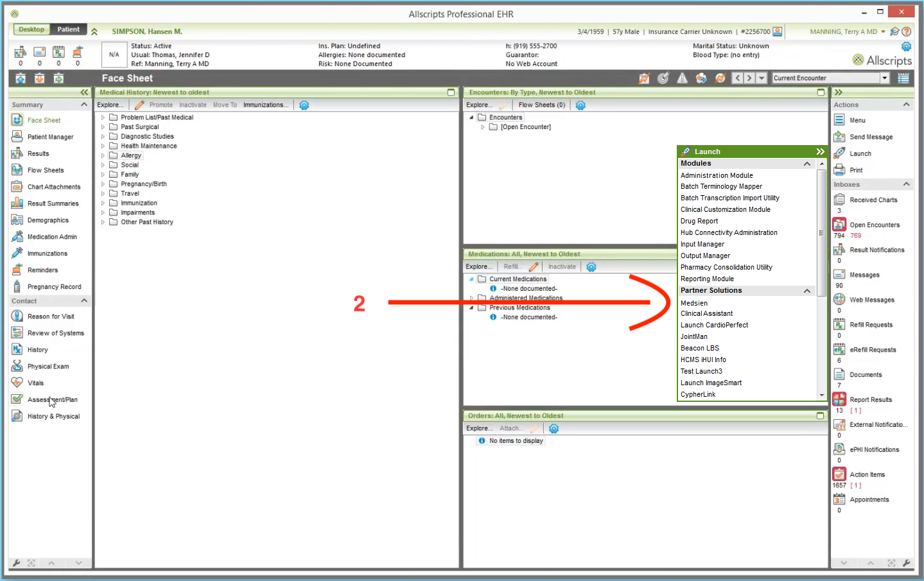The image size is (924, 581).
Task: Expand the Allergy tree item
Action: click(x=102, y=155)
